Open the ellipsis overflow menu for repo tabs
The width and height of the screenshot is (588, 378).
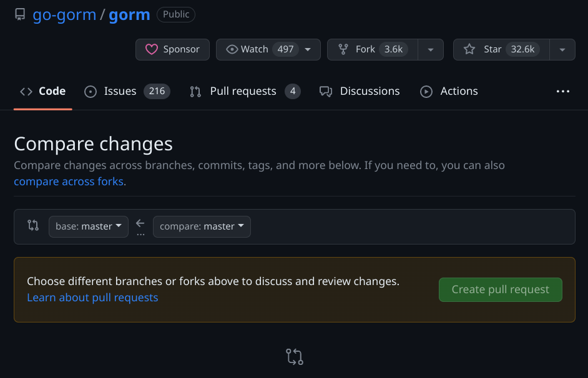[563, 91]
